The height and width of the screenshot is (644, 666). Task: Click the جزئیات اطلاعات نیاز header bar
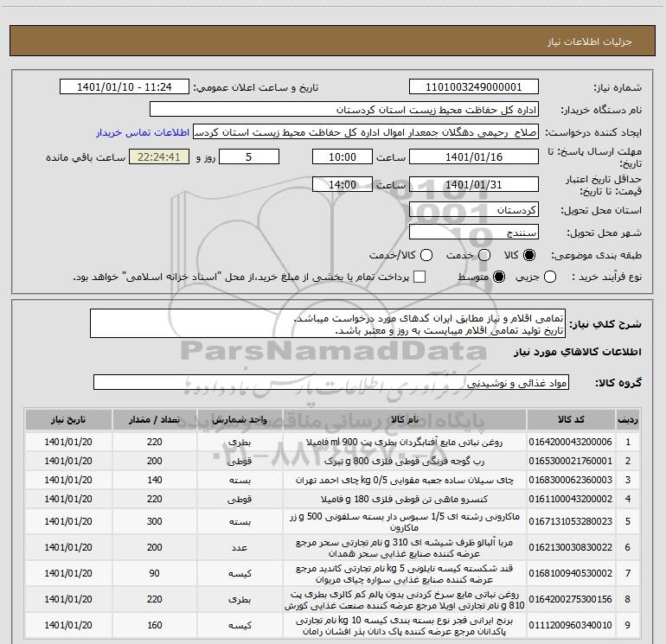(332, 41)
